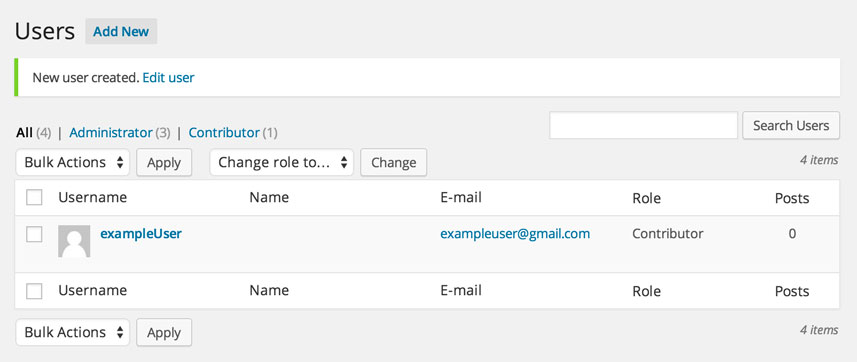Click the exampleUser avatar image
857x362 pixels.
pos(74,241)
